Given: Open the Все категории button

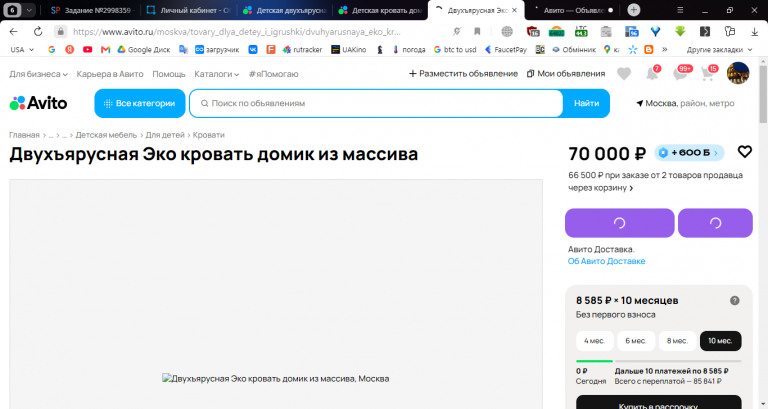Looking at the screenshot, I should coord(140,103).
